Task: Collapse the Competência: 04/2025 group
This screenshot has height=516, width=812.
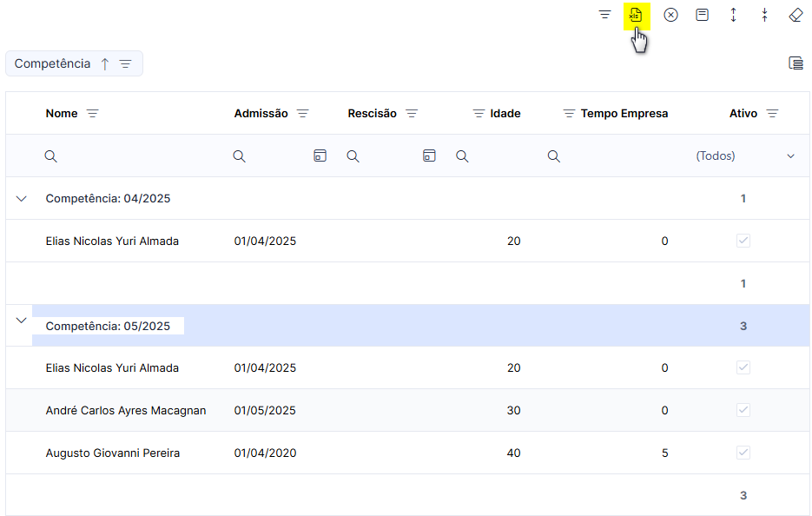Action: coord(21,198)
